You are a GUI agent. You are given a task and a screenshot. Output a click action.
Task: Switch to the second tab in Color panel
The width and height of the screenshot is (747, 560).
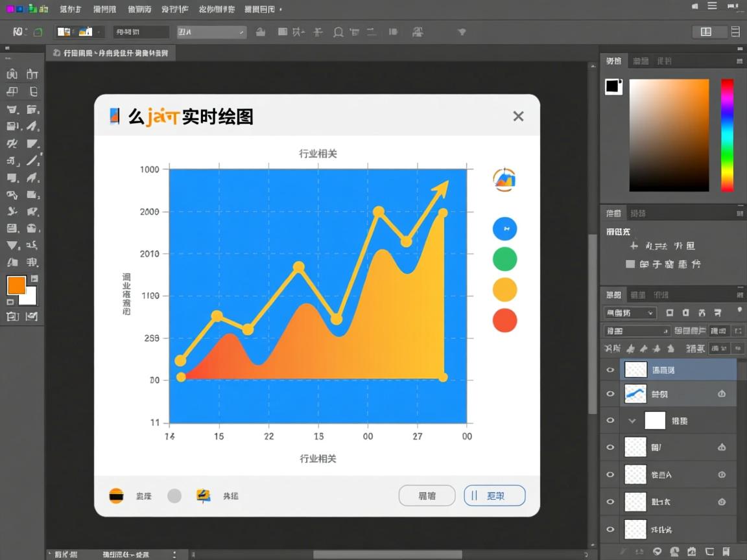(x=640, y=61)
